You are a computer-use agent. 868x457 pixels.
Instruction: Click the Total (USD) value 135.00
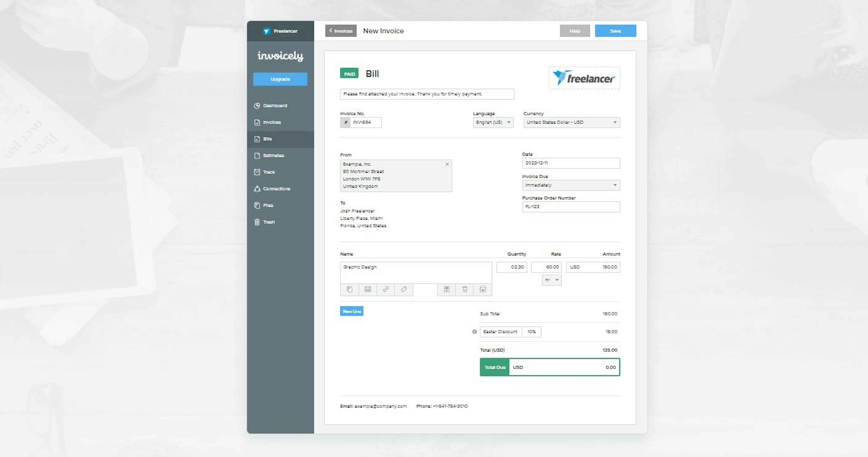coord(610,350)
